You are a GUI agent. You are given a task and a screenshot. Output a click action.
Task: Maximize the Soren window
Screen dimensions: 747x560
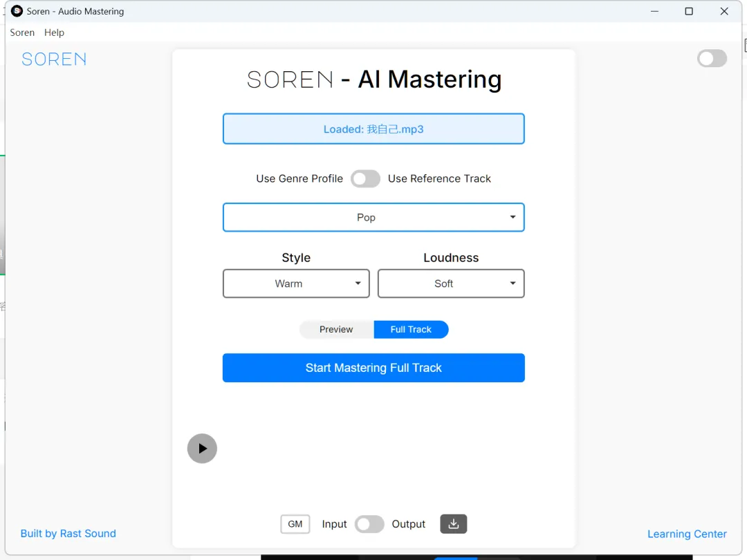689,11
